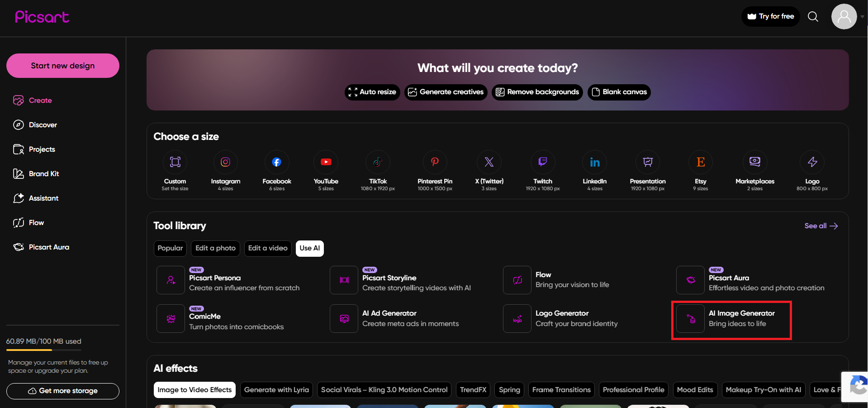868x408 pixels.
Task: Open the AI Image Generator tool icon
Action: [690, 319]
